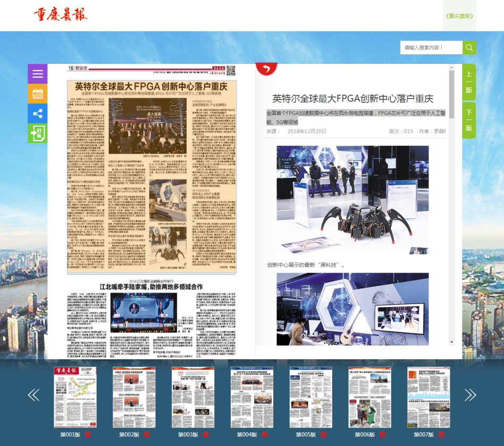Download PDF for 第006版
This screenshot has width=504, height=446.
pyautogui.click(x=382, y=434)
